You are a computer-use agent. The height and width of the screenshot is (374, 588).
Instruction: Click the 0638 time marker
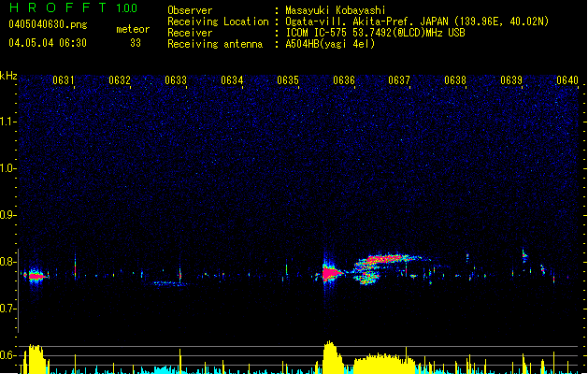(455, 80)
